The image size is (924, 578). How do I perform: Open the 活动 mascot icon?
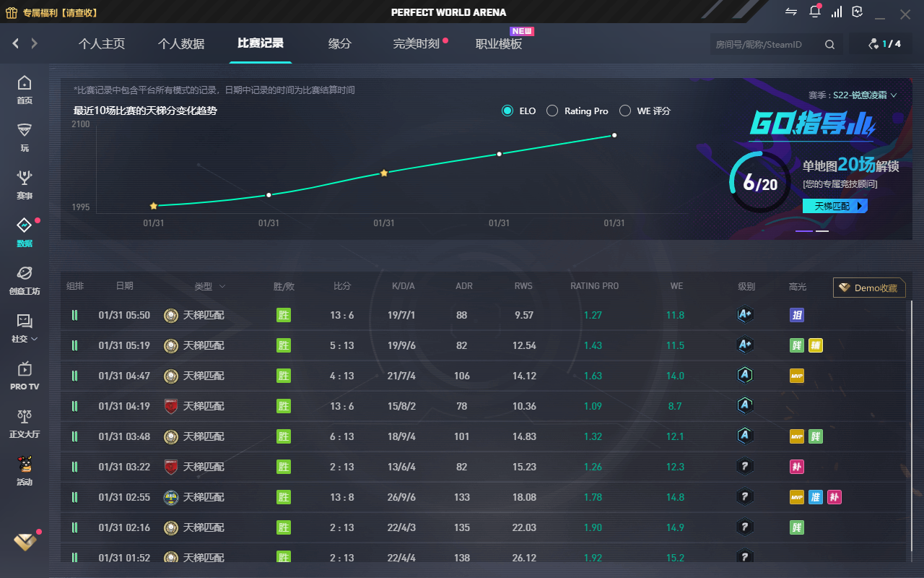pyautogui.click(x=25, y=471)
